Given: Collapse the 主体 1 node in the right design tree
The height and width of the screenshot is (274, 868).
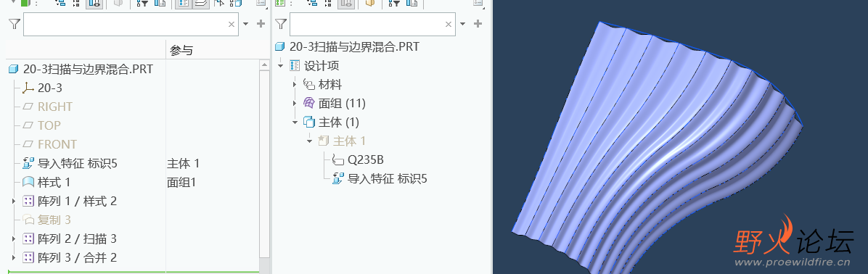Looking at the screenshot, I should (309, 141).
